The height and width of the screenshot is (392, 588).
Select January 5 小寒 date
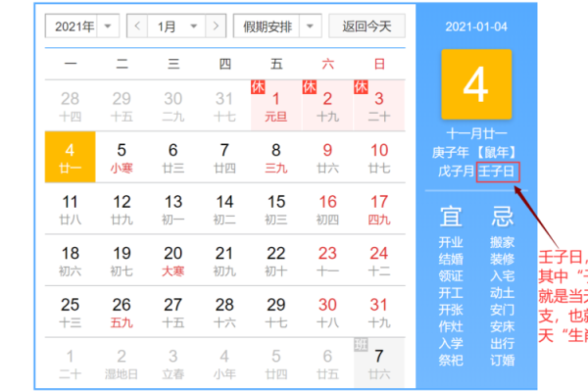click(x=122, y=157)
